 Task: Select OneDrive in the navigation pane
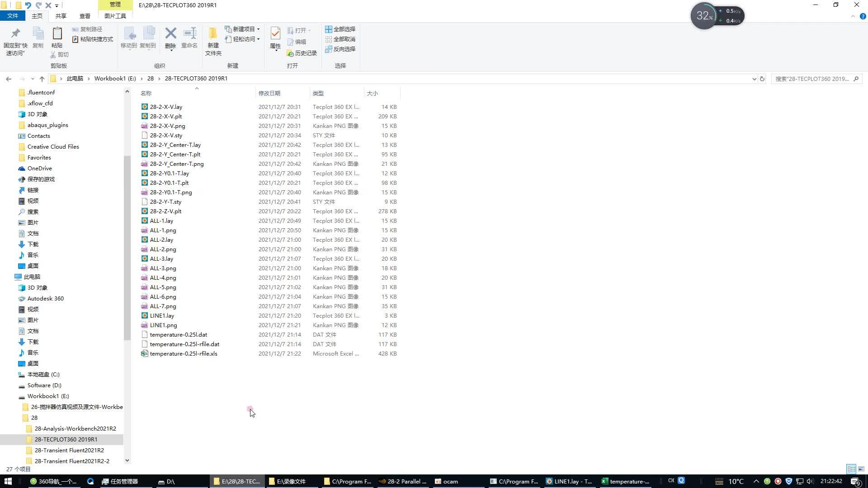point(40,169)
